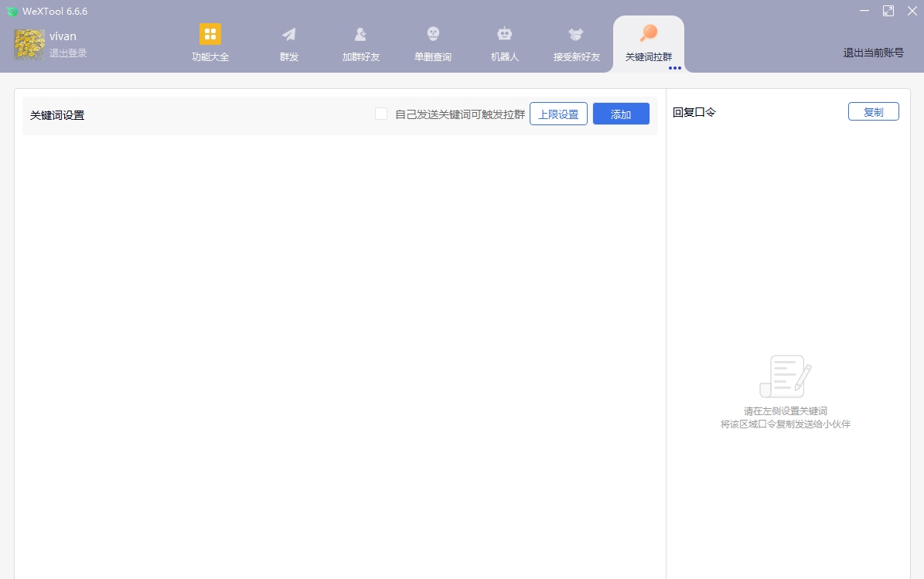The width and height of the screenshot is (924, 579).
Task: Open the 功能大全 feature panel
Action: point(210,43)
